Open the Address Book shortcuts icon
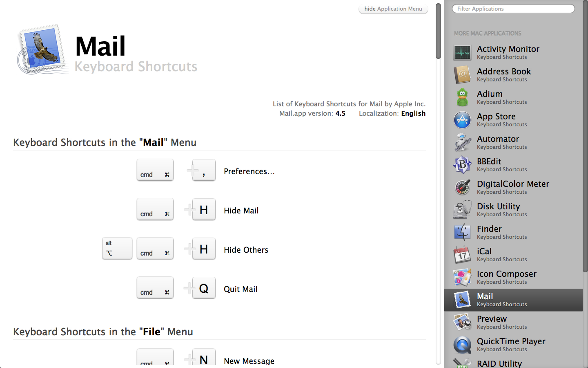The width and height of the screenshot is (588, 368). 462,75
